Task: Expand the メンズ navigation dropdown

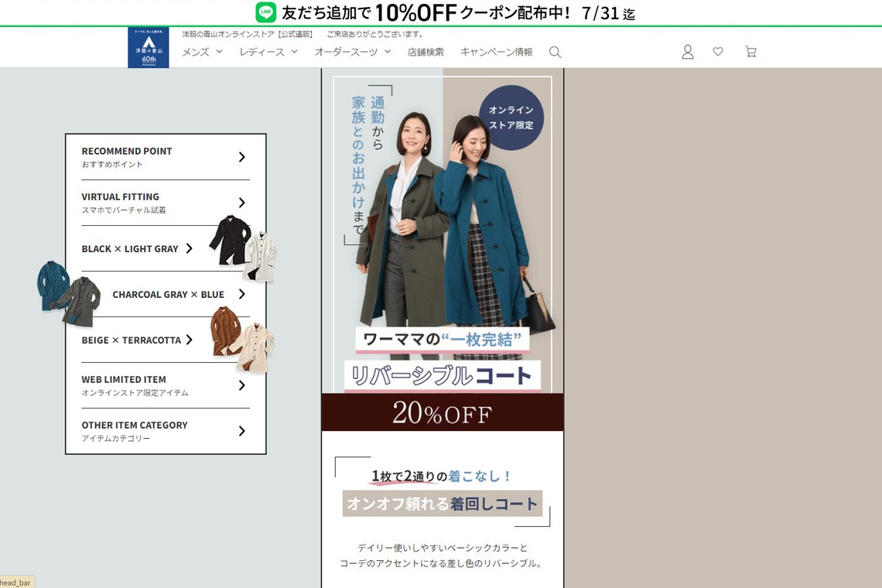Action: click(x=200, y=52)
